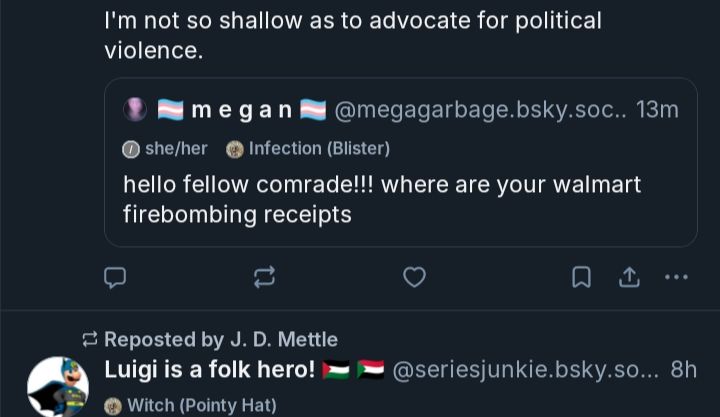Click the post text about political violence

[x=352, y=35]
